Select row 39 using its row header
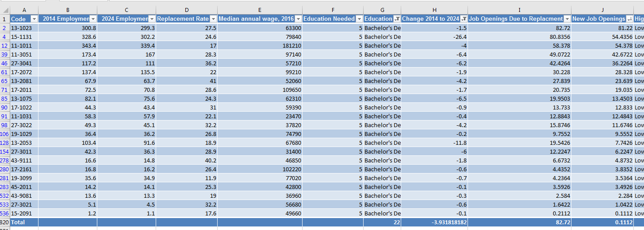644x230 pixels. pyautogui.click(x=5, y=54)
